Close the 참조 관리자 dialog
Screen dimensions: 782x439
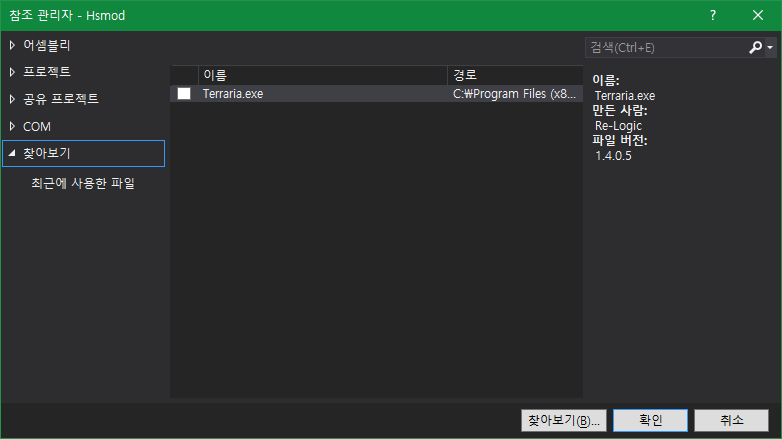[x=758, y=15]
